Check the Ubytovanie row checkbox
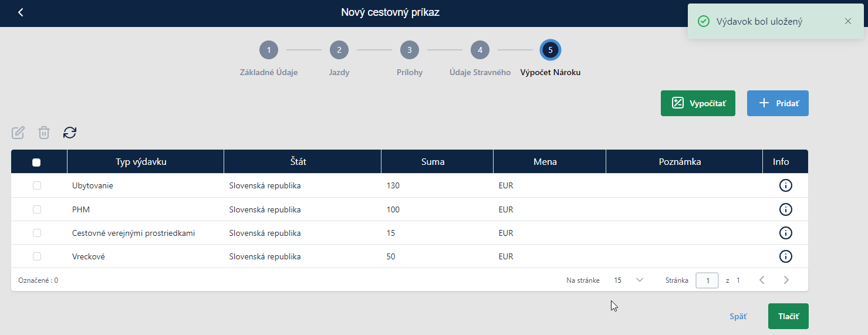This screenshot has width=868, height=335. [x=37, y=185]
